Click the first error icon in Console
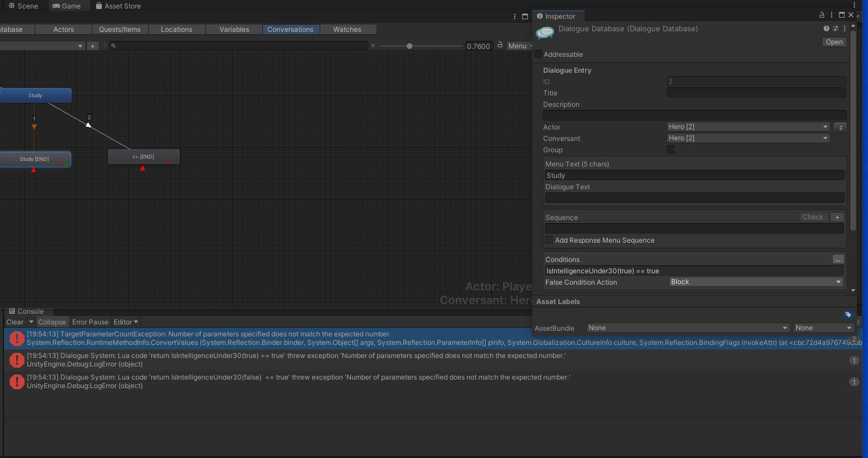Image resolution: width=868 pixels, height=458 pixels. coord(17,339)
